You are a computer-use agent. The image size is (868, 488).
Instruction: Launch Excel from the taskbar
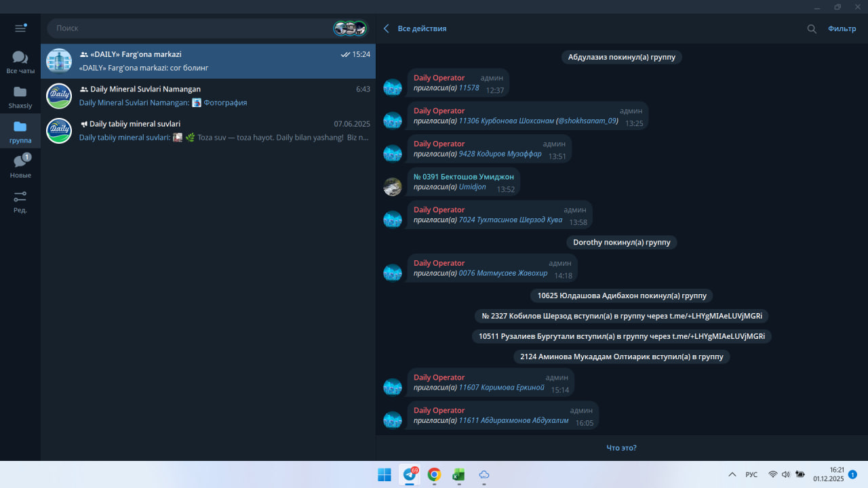458,474
